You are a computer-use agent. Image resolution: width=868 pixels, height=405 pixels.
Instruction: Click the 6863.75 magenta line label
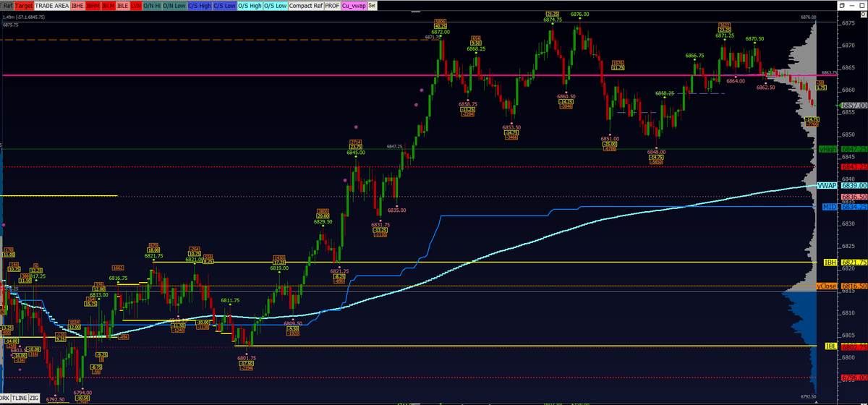[830, 73]
